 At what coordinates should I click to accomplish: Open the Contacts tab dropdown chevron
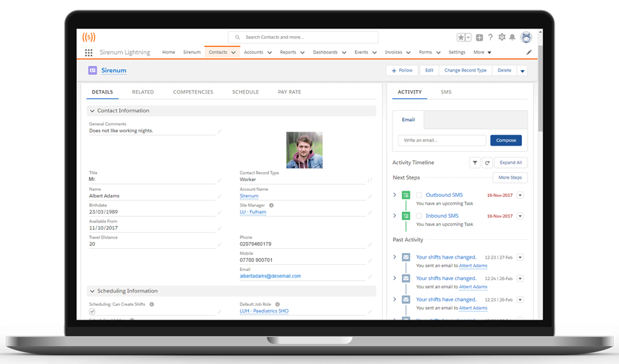[234, 53]
